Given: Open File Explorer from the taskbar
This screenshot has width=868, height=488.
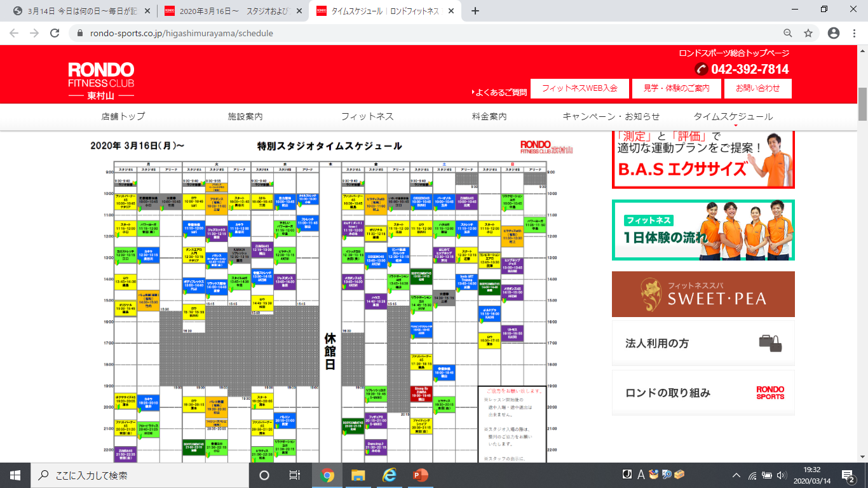Looking at the screenshot, I should point(358,475).
